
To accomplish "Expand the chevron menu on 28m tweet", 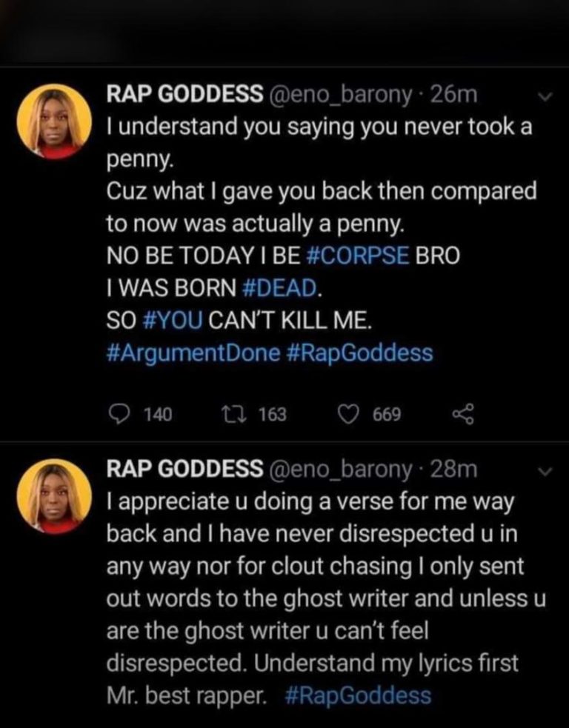I will coord(545,471).
